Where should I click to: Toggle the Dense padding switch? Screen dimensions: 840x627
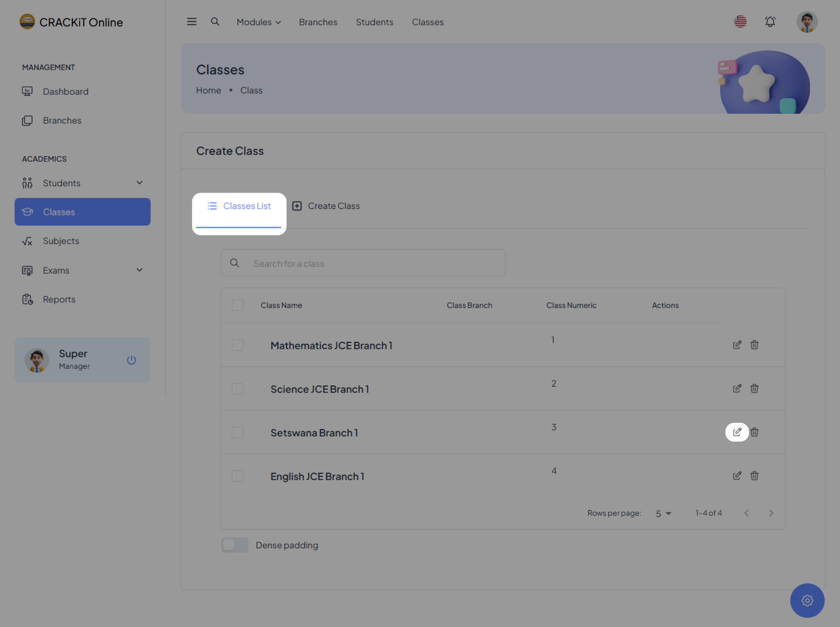235,545
